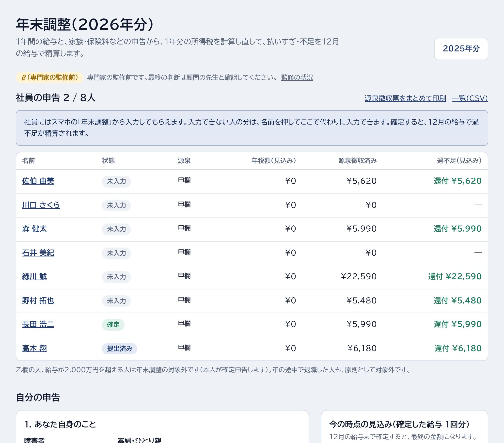The image size is (504, 443).
Task: Open employee 佐伯 由美
Action: (38, 181)
